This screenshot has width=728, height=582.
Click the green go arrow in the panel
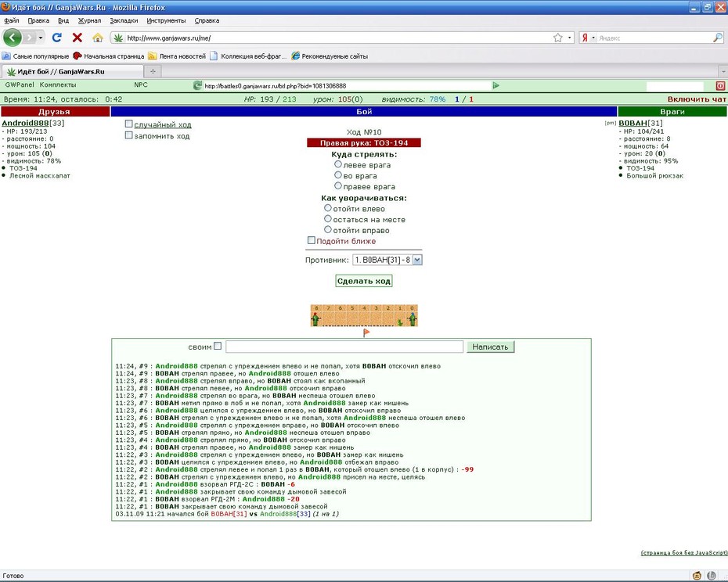[496, 85]
